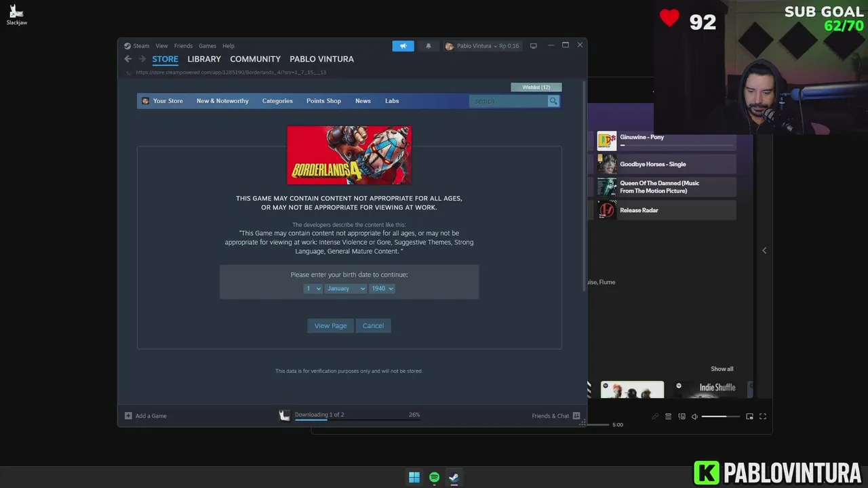Open Spotify connect to device icon
The height and width of the screenshot is (488, 868).
[x=682, y=416]
